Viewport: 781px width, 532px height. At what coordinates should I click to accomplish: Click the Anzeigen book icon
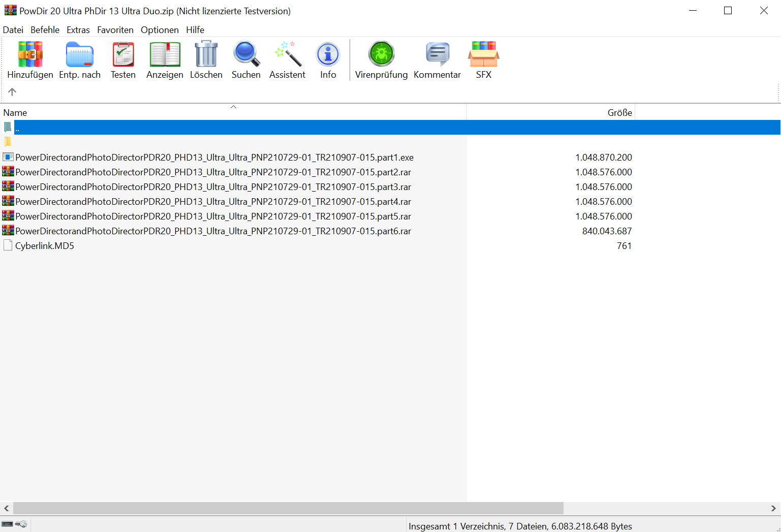click(x=165, y=55)
